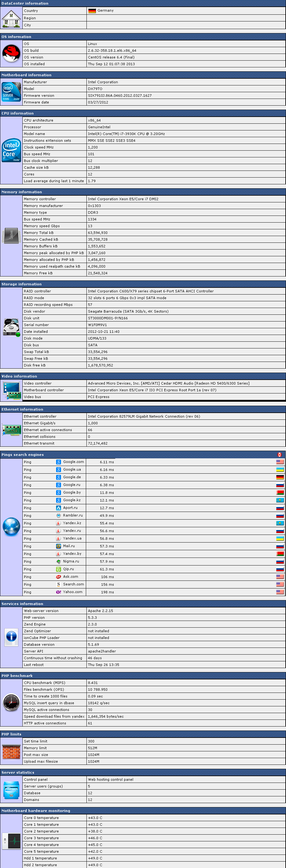Click the German flag in Google.de row
Screen dimensions: 286x868
click(280, 477)
